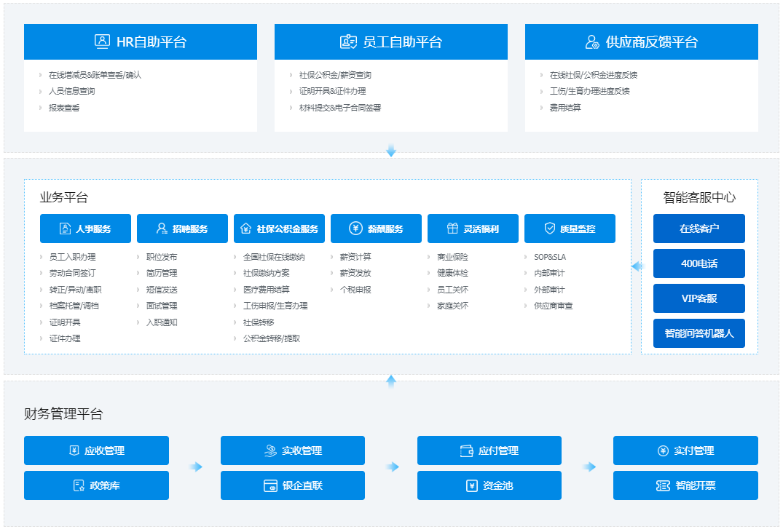783x532 pixels.
Task: Click the 员工自助平台 ID card icon
Action: click(348, 41)
